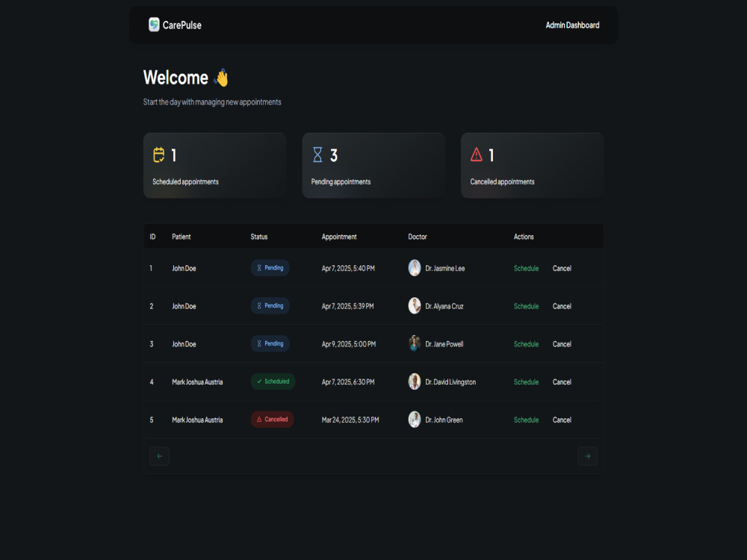Schedule the appointment with Dr. Jane Powell
Viewport: 747px width, 560px height.
(526, 344)
